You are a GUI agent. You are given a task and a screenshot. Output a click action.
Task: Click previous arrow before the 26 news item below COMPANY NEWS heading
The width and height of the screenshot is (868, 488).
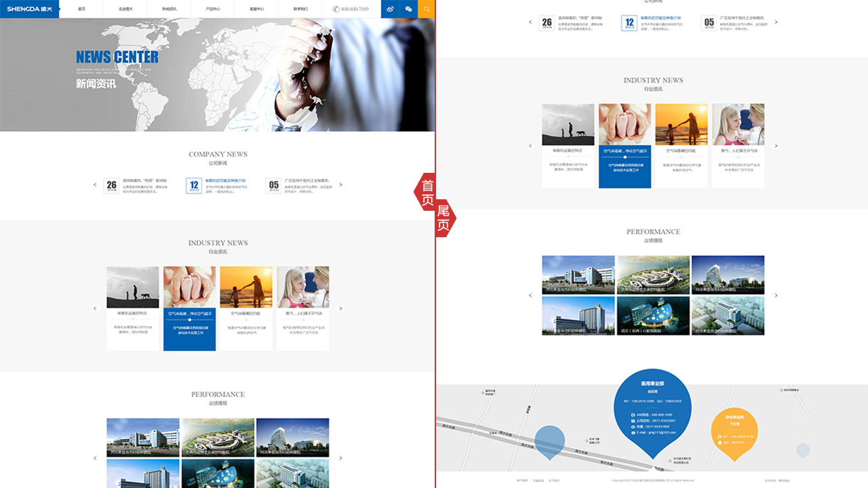click(x=95, y=184)
